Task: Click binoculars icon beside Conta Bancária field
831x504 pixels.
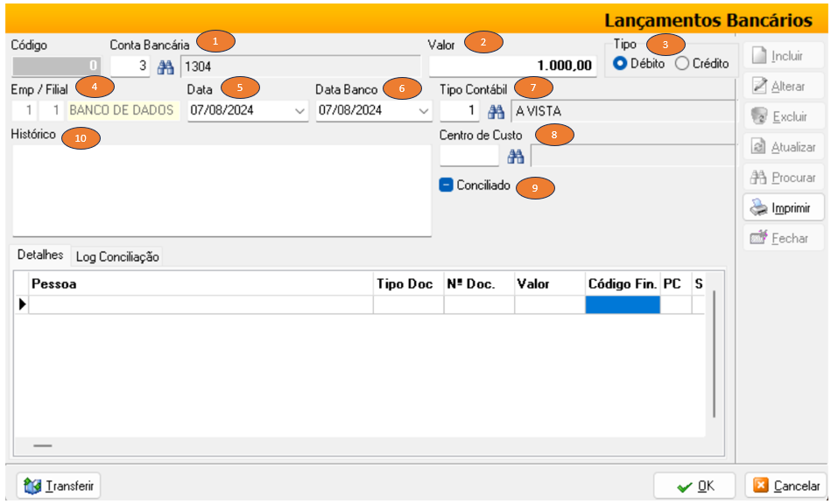Action: [x=165, y=66]
